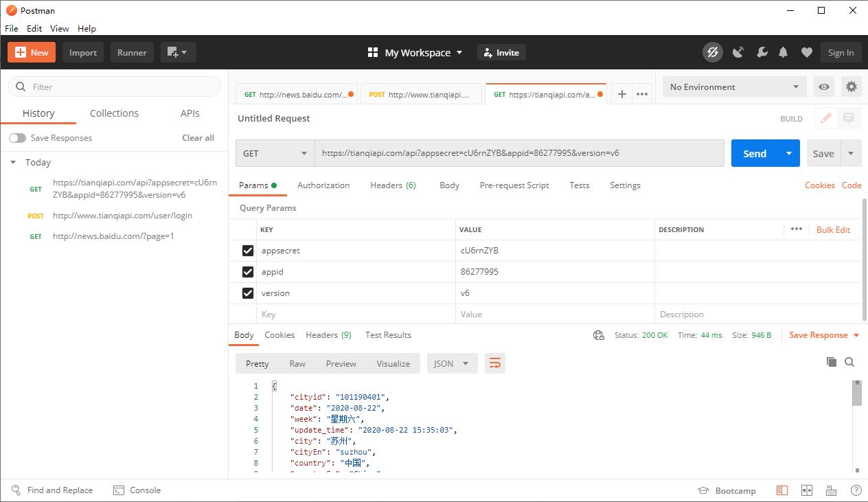868x502 pixels.
Task: Click the new window icon button
Action: (179, 52)
